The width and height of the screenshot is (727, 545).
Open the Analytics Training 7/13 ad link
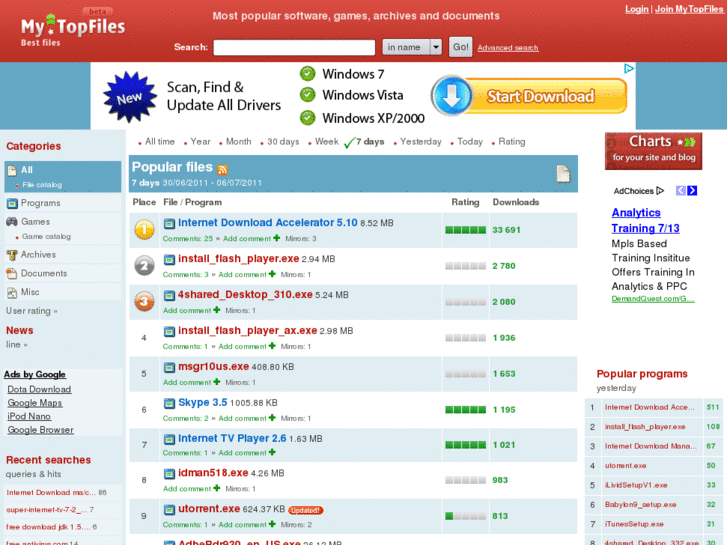[645, 220]
